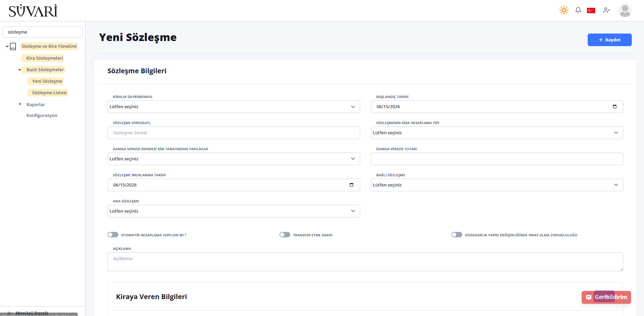Toggle the Transfer Etme Hakkı switch
Image resolution: width=644 pixels, height=316 pixels.
click(x=285, y=235)
